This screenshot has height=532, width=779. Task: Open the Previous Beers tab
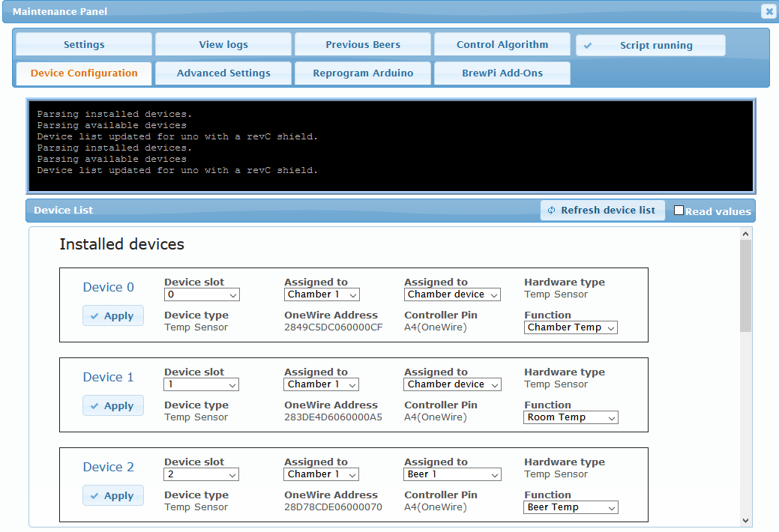coord(363,44)
